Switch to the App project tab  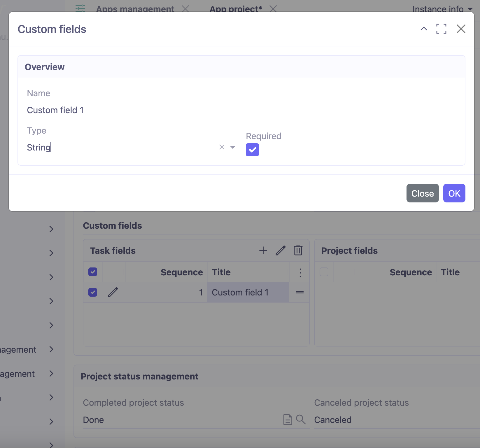[236, 9]
